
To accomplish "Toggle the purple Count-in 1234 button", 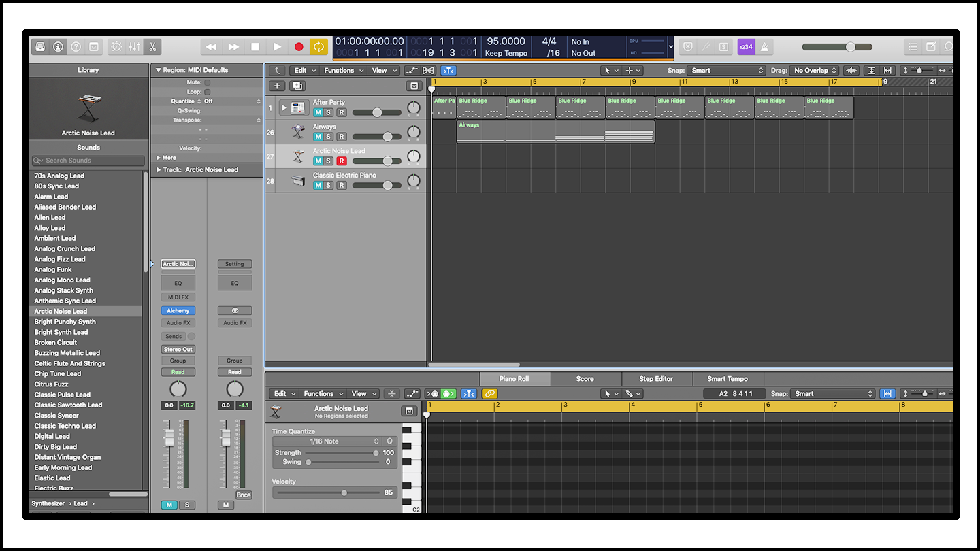I will 746,47.
